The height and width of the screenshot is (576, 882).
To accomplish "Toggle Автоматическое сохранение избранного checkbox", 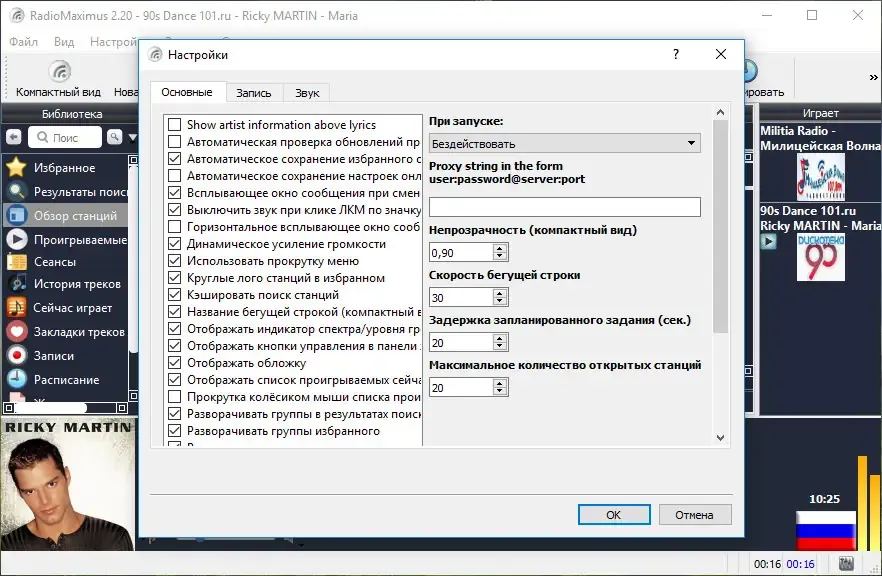I will pyautogui.click(x=174, y=159).
